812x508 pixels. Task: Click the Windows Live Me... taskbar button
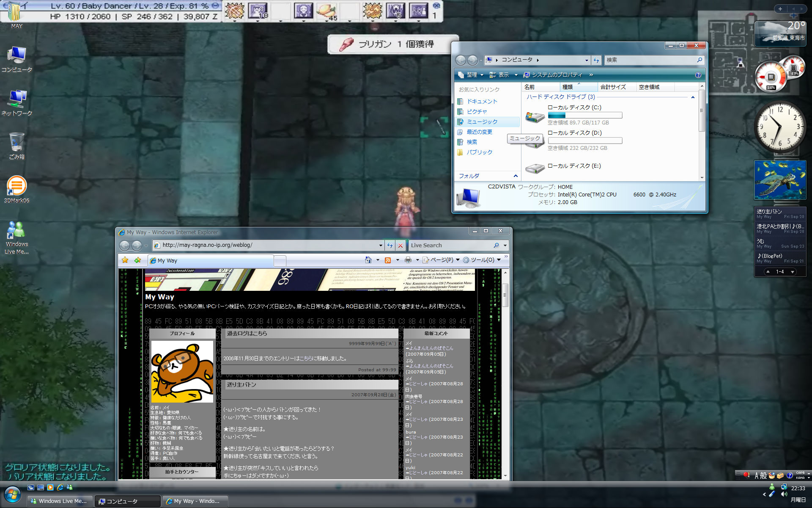[x=59, y=501]
